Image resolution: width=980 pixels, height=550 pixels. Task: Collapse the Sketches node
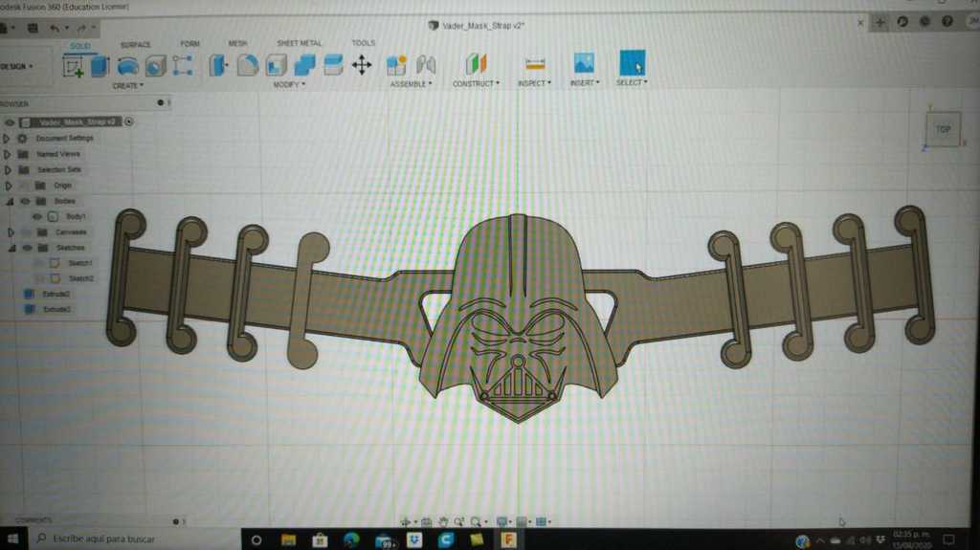point(11,248)
